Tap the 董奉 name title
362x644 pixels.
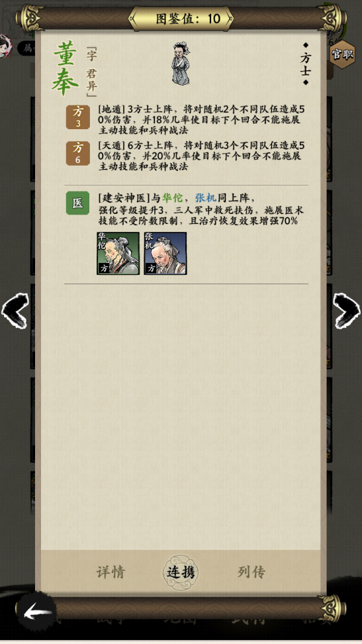pos(66,68)
